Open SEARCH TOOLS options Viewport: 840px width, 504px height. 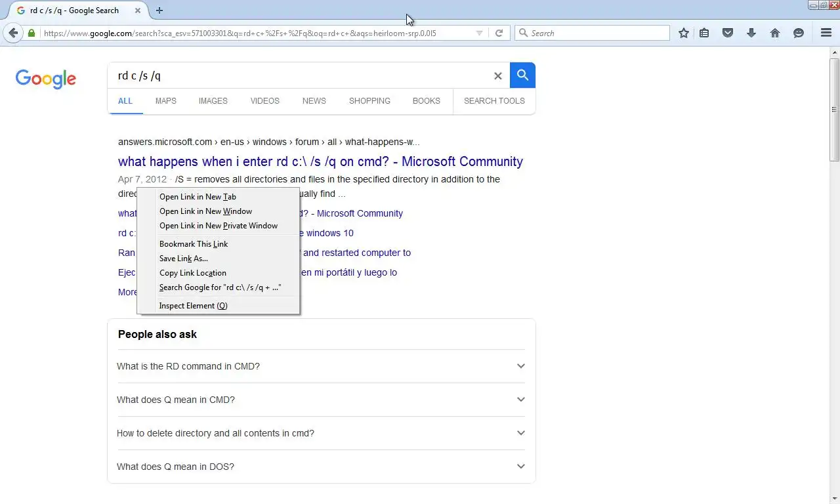[494, 101]
